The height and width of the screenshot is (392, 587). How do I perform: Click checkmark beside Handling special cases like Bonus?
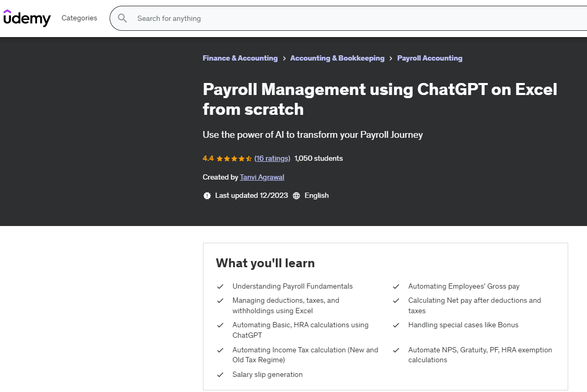coord(396,325)
